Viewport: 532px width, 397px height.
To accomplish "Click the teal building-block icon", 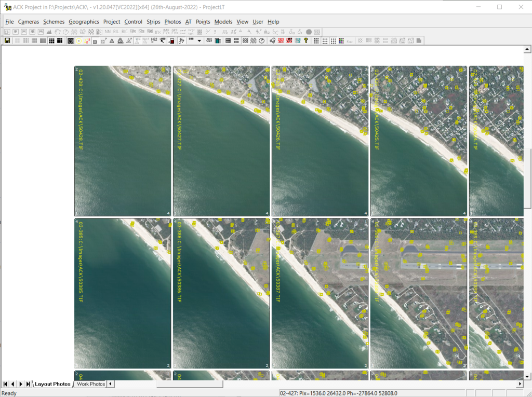I will [218, 40].
